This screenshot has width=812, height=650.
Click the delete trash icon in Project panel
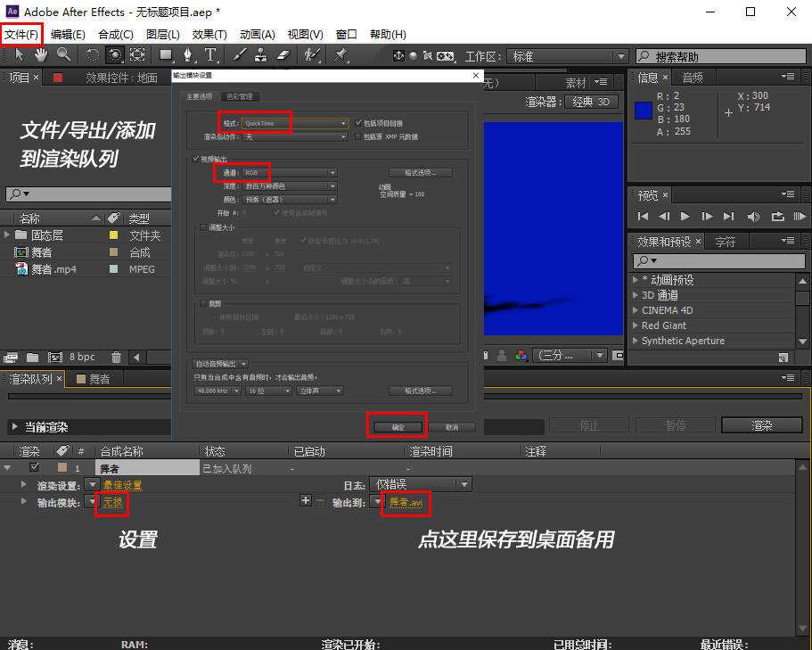[117, 357]
